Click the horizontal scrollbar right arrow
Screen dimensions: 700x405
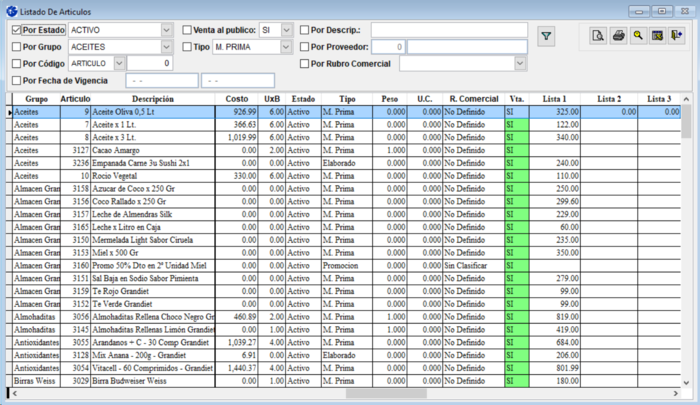point(675,393)
